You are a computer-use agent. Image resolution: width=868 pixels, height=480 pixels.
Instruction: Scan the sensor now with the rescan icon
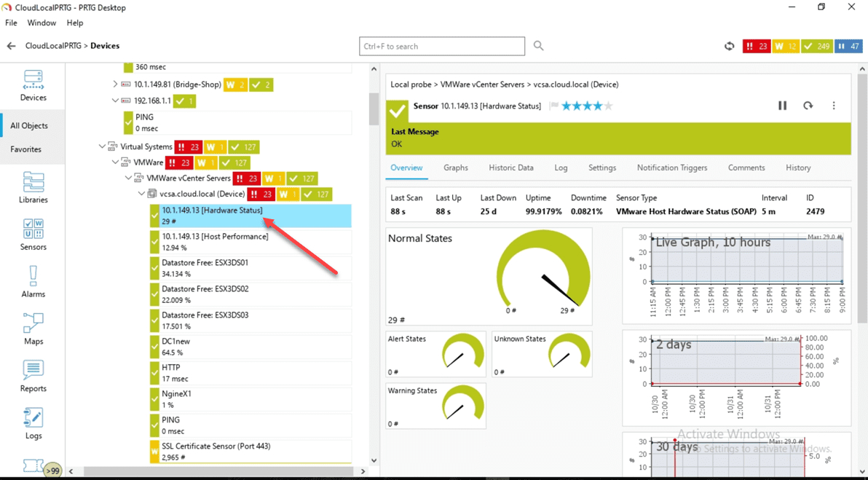click(x=808, y=106)
